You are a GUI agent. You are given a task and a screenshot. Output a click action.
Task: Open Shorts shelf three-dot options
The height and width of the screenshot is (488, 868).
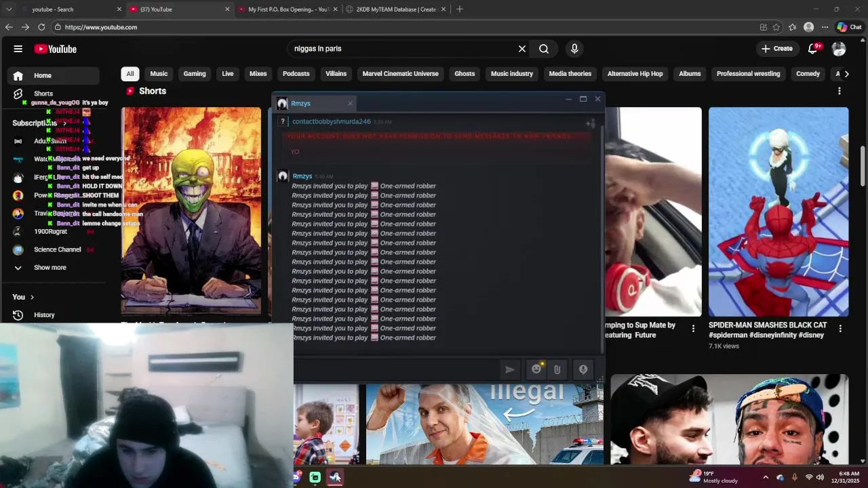coord(839,91)
